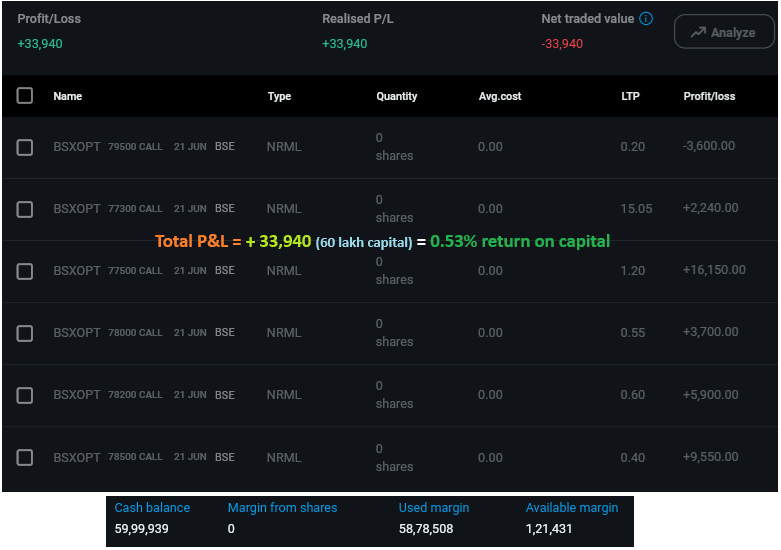Click the Quantity column header
The height and width of the screenshot is (550, 781).
coord(396,96)
